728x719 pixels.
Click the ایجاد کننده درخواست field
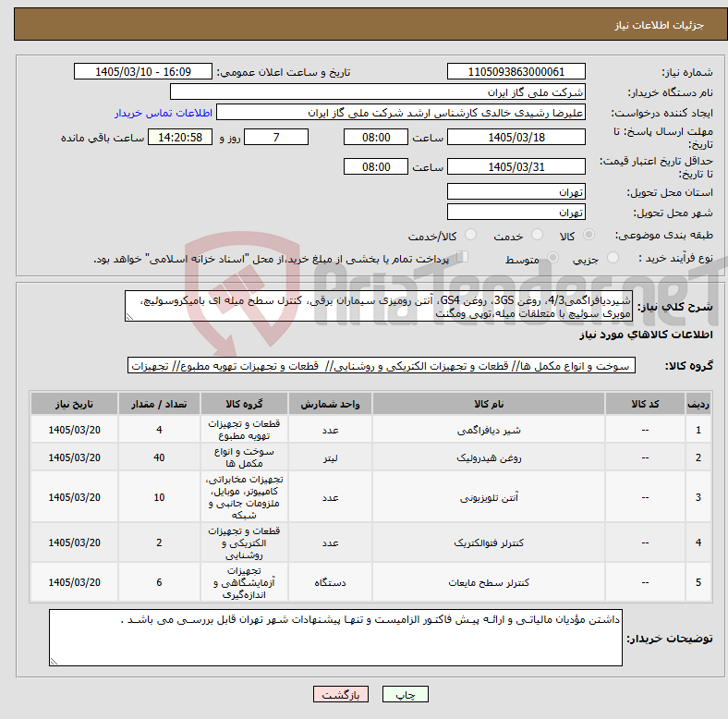[x=401, y=113]
